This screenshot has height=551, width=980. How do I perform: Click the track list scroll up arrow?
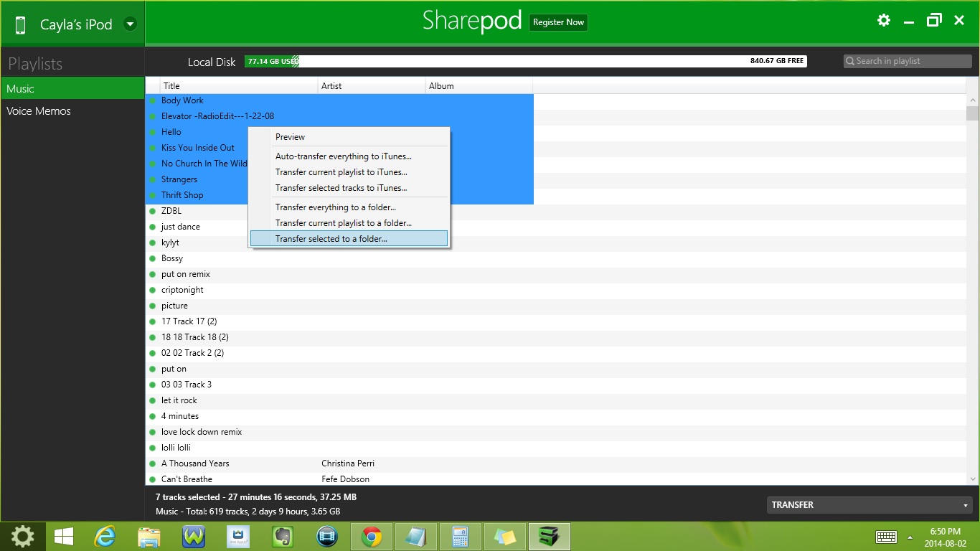[x=973, y=100]
